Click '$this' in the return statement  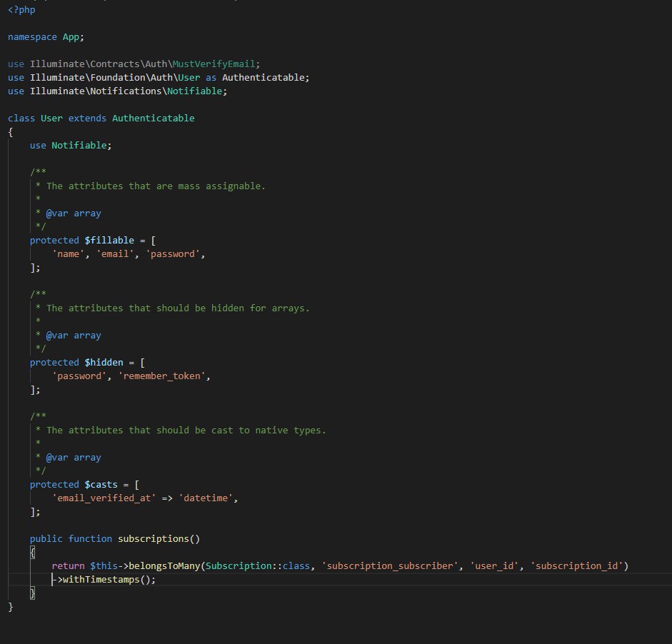point(104,566)
